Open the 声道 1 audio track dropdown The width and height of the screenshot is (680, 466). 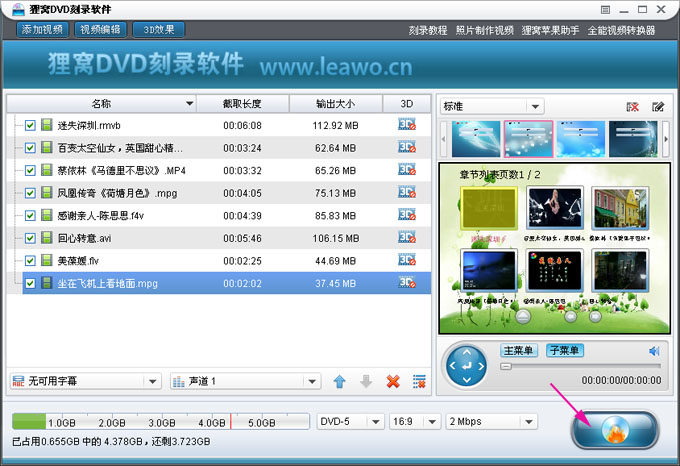pos(245,381)
